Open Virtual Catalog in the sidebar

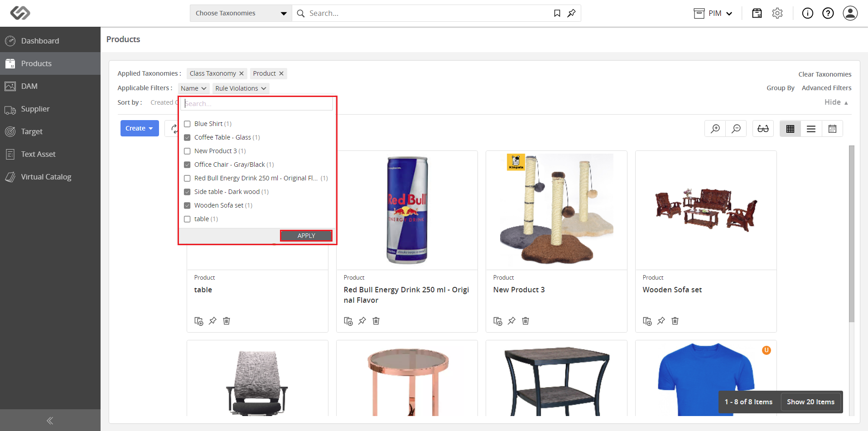(50, 177)
